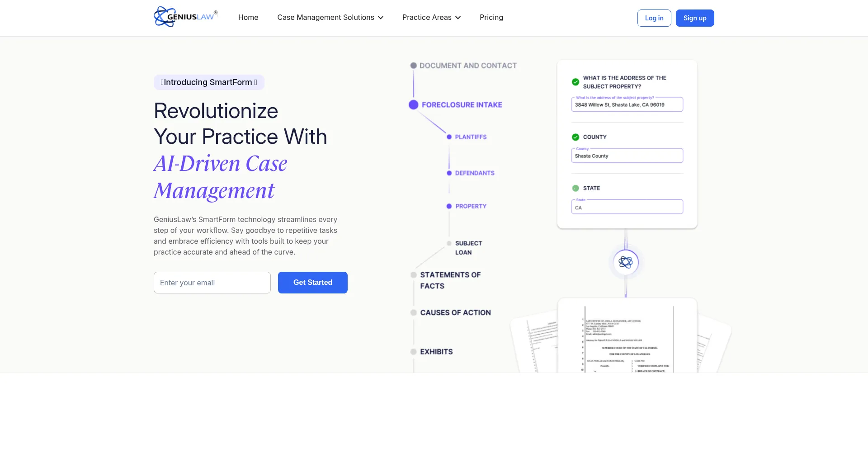Click the Shasta County field
This screenshot has height=449, width=868.
tap(627, 156)
